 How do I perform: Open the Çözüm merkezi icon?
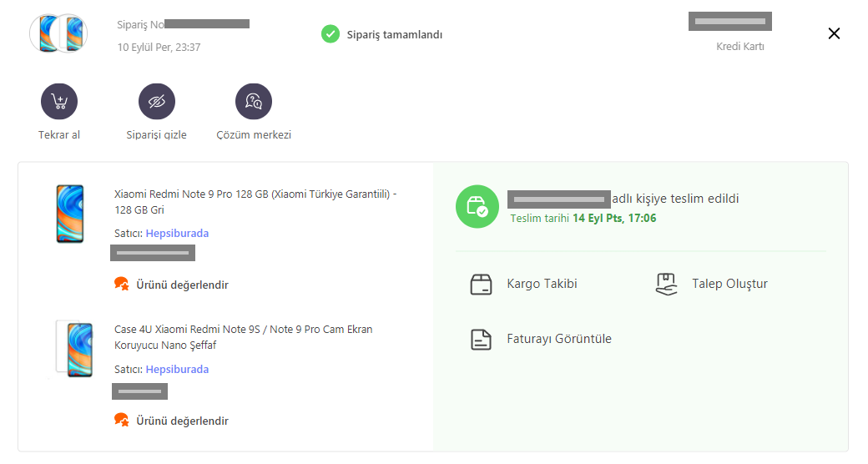tap(254, 101)
